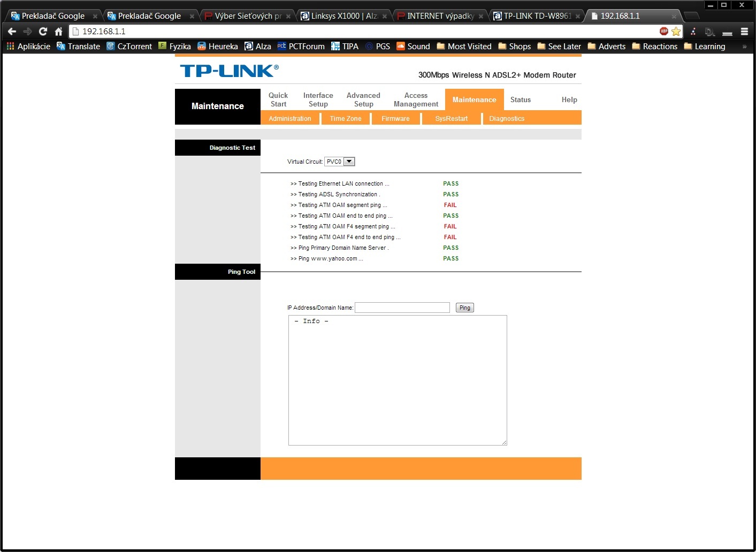
Task: Click the TP-LINK logo
Action: 229,71
